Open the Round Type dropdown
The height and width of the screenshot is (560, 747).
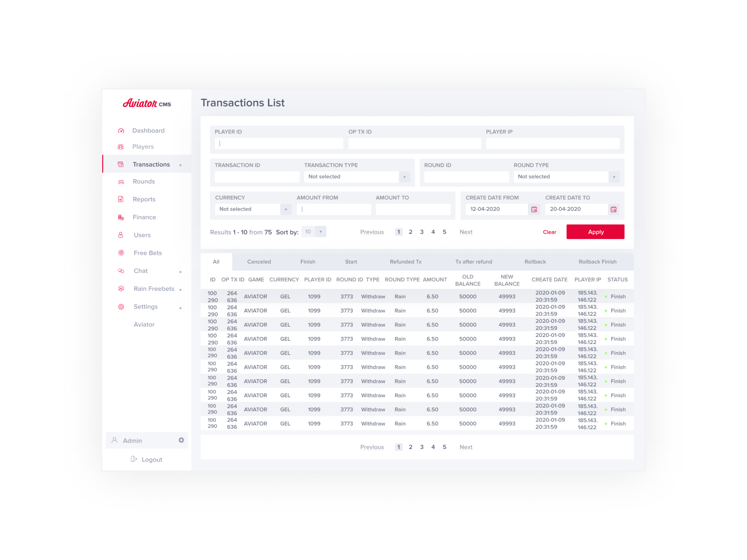click(567, 177)
